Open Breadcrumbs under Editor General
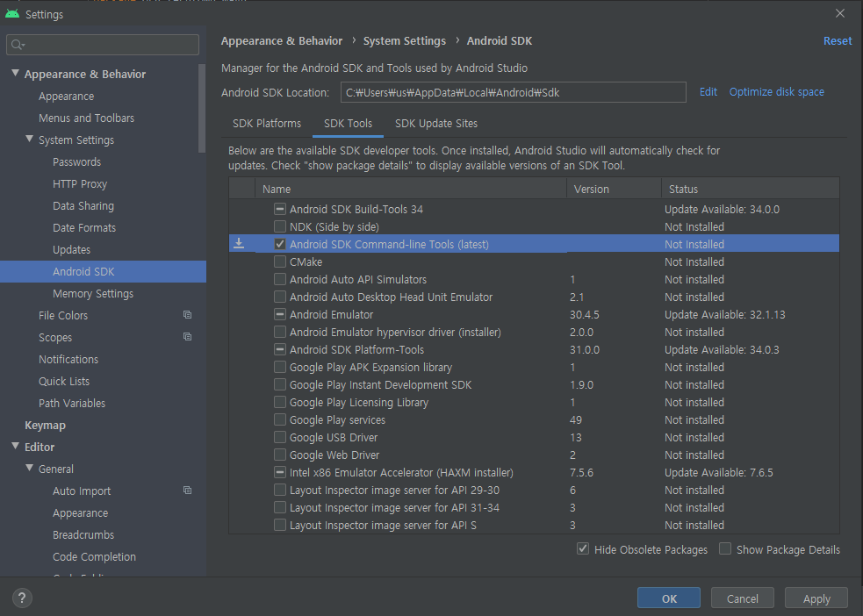The height and width of the screenshot is (616, 863). tap(83, 534)
